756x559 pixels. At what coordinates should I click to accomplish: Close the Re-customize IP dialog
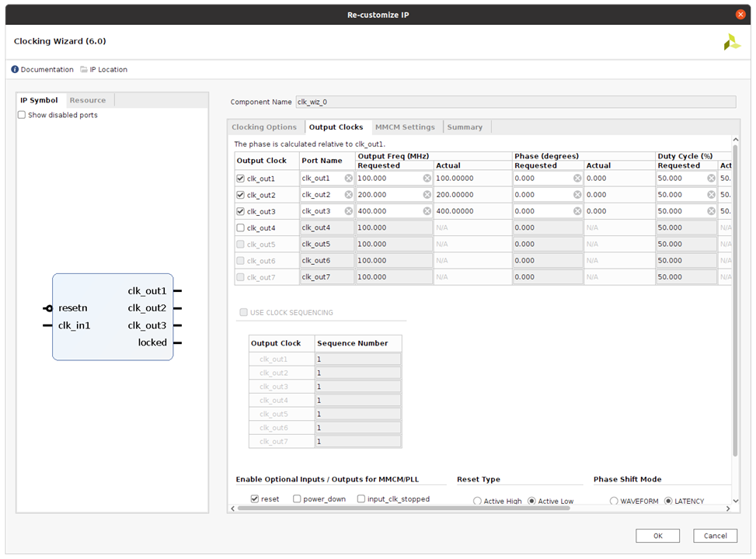[x=740, y=15]
